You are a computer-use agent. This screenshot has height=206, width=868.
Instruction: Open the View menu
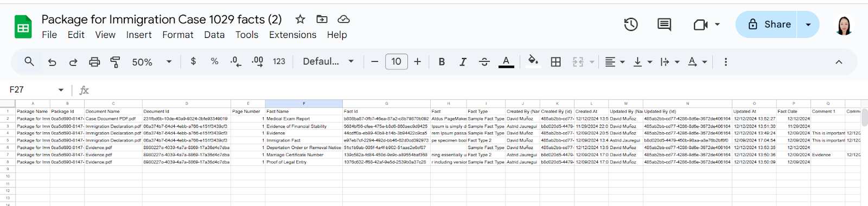pos(105,35)
